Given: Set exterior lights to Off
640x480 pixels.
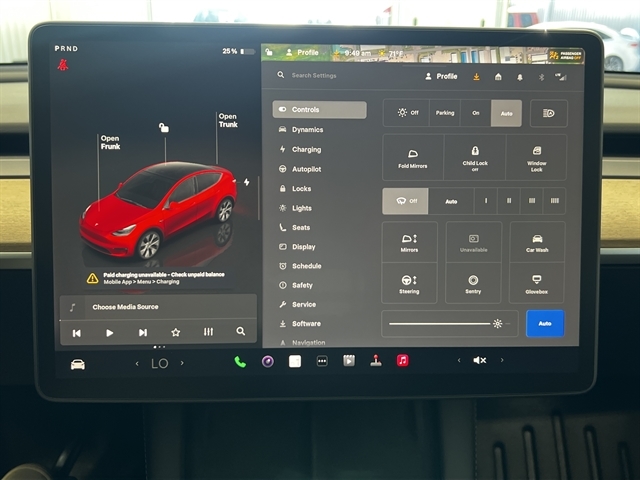Looking at the screenshot, I should coord(407,113).
